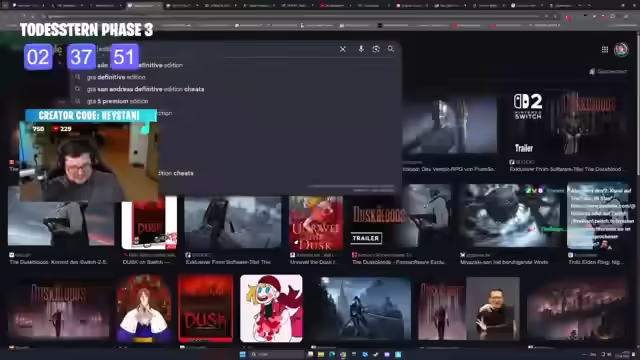Open the Google account profile avatar

click(621, 49)
